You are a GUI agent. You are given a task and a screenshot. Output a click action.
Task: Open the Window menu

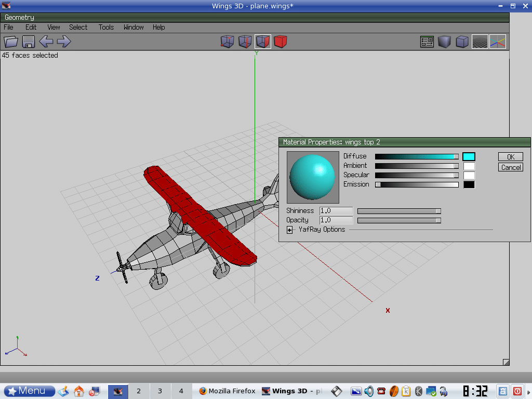[134, 27]
